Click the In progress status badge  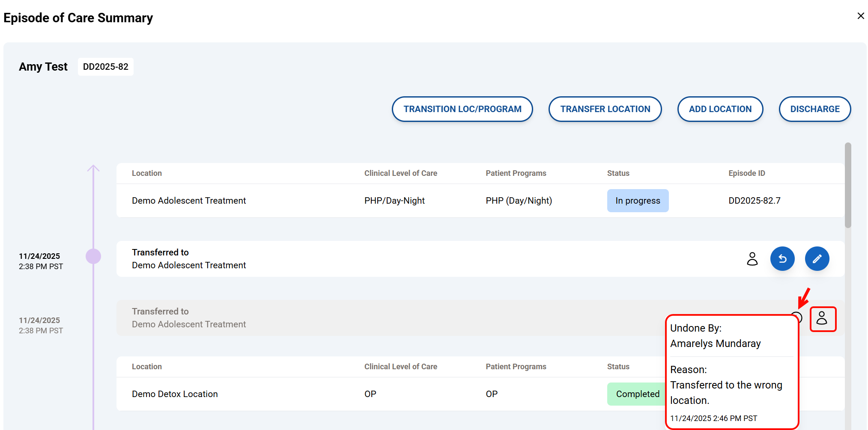tap(637, 201)
